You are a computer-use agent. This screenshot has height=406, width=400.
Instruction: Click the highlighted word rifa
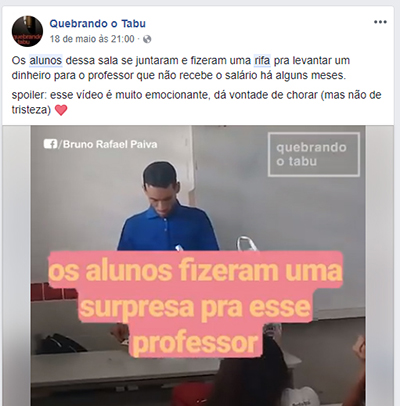click(x=262, y=61)
